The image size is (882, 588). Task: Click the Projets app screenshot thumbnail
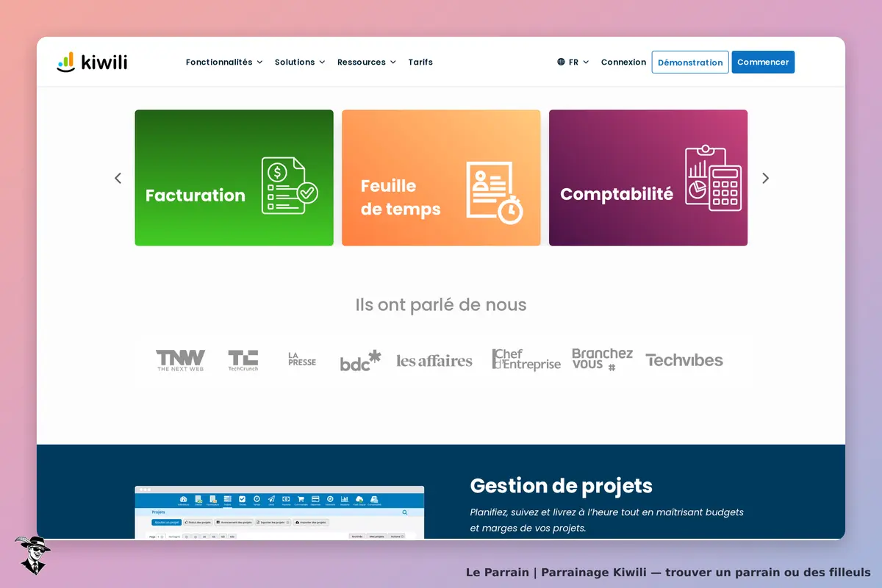[x=279, y=512]
